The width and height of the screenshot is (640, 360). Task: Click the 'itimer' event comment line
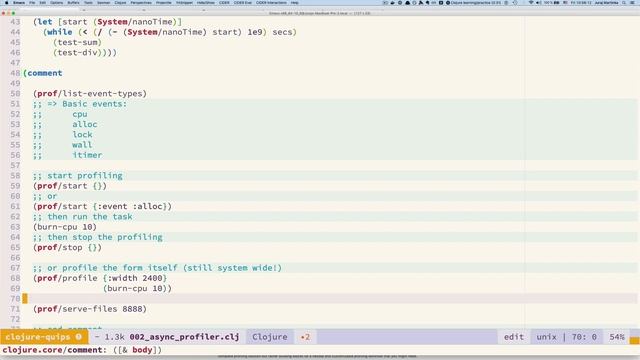pos(68,155)
